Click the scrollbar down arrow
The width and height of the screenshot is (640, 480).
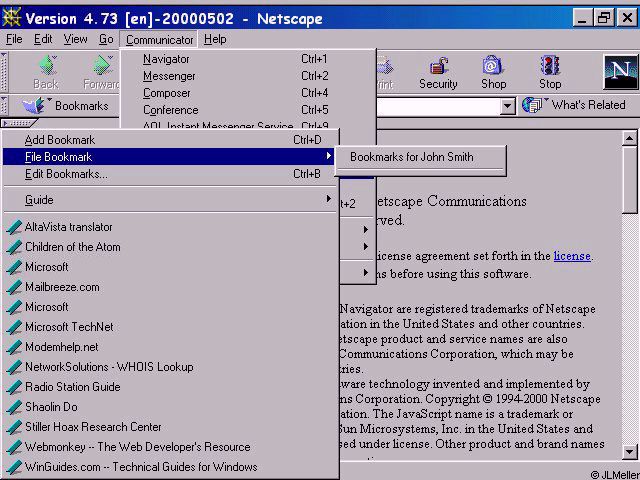point(629,452)
